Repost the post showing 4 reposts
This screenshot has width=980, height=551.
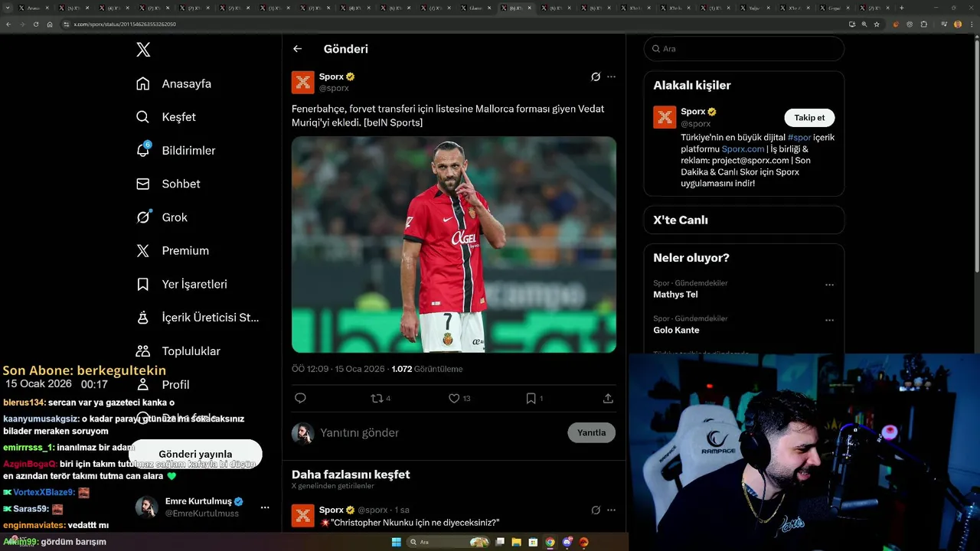coord(381,398)
